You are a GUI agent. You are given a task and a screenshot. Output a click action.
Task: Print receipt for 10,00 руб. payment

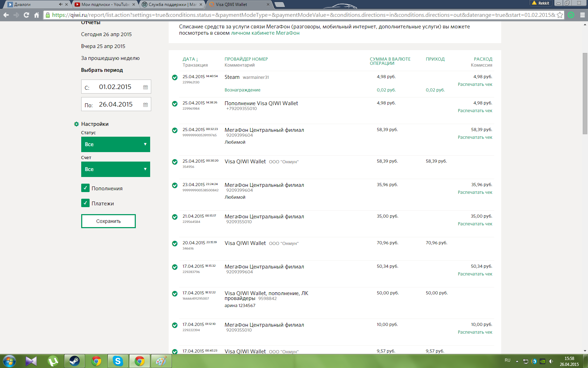click(475, 332)
